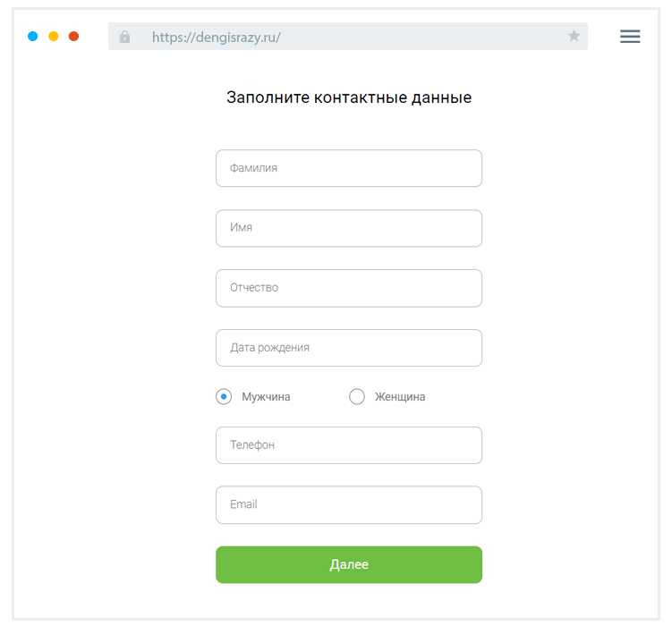
Task: Click the lock icon in address bar
Action: (x=124, y=37)
